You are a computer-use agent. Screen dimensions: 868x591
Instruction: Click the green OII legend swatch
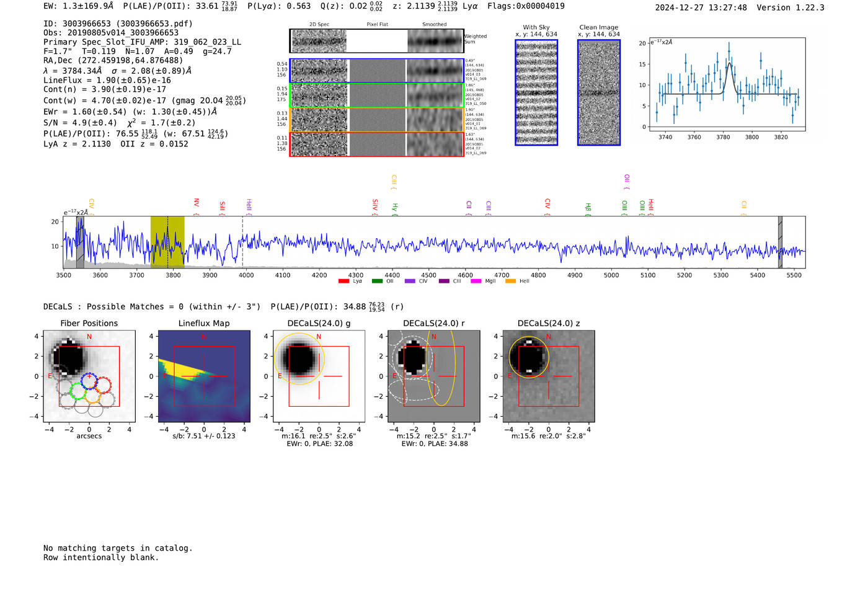click(377, 281)
